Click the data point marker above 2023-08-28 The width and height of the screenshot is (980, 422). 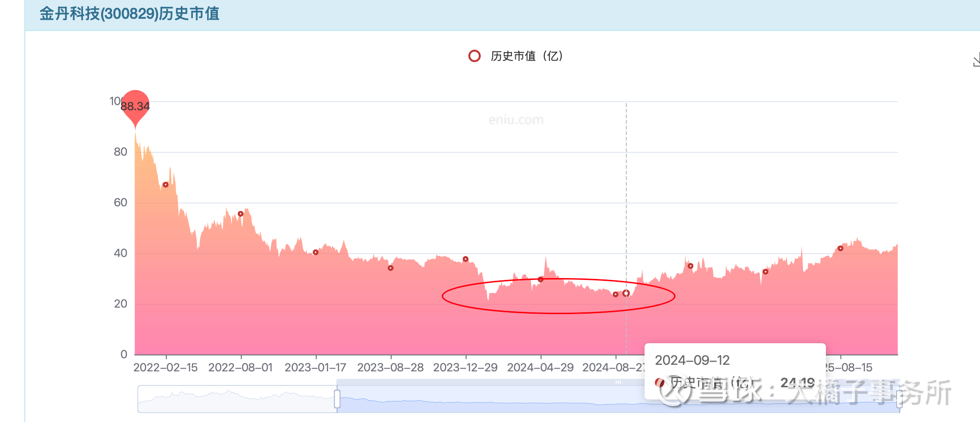click(391, 268)
